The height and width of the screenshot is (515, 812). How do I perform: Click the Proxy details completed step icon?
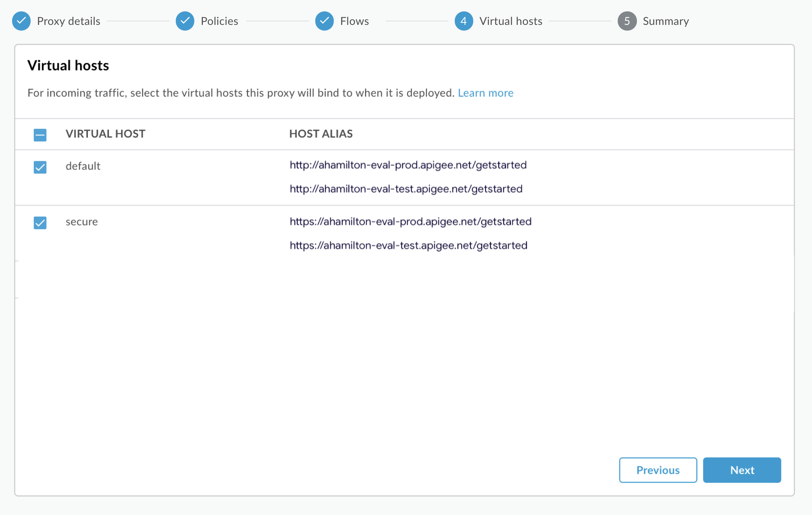point(21,21)
